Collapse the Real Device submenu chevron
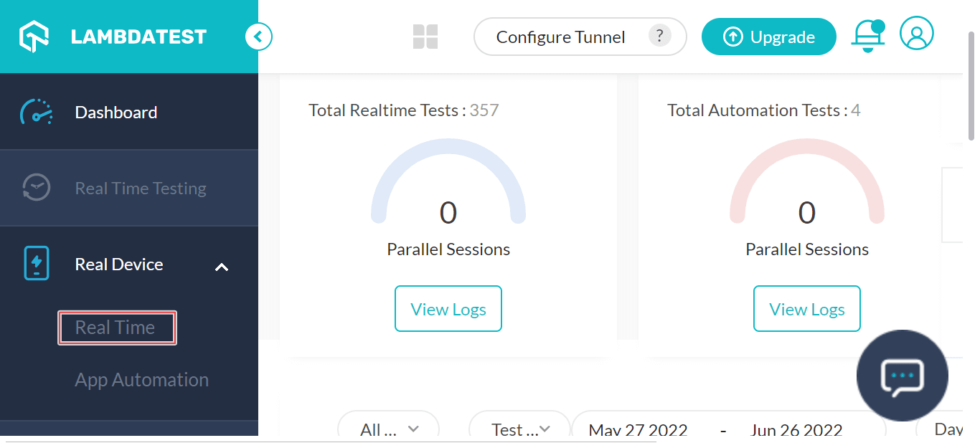The width and height of the screenshot is (980, 448). (x=222, y=267)
